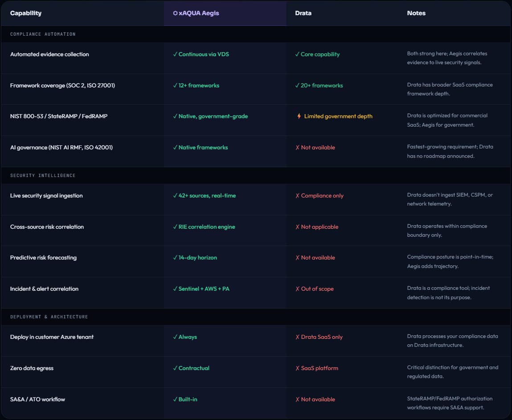Image resolution: width=512 pixels, height=420 pixels.
Task: Click Not available in Predictive risk forecasting row
Action: pos(315,257)
